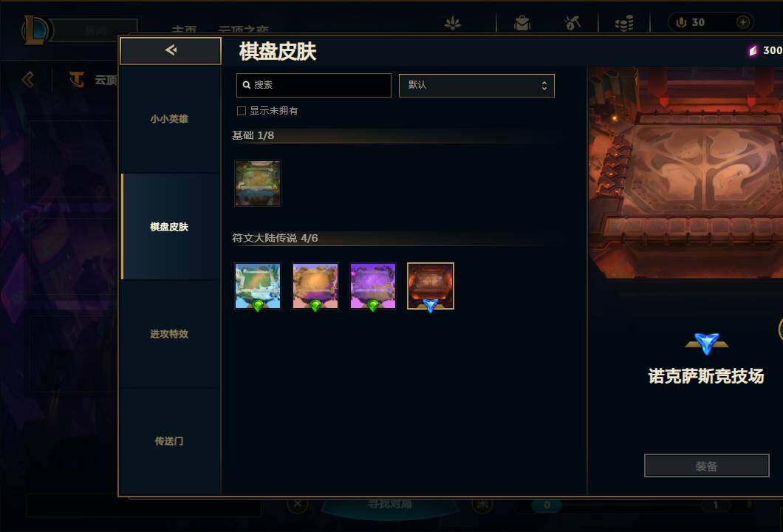The height and width of the screenshot is (532, 783).
Task: Click the search magnifier icon
Action: tap(246, 85)
